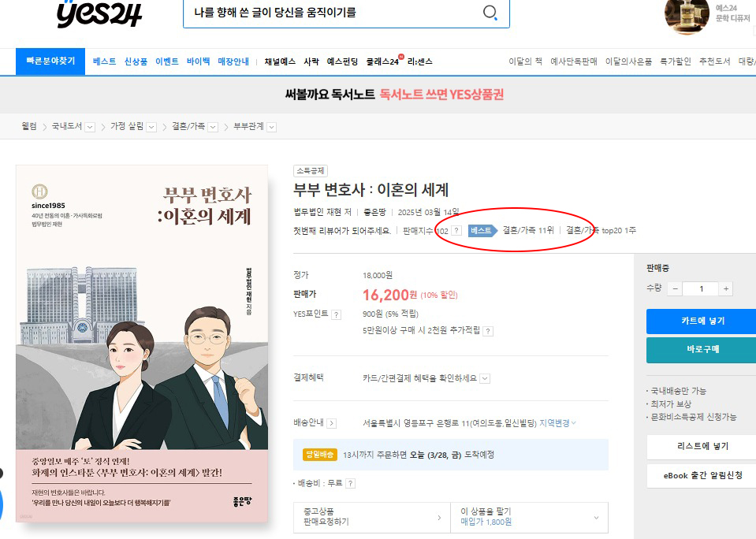Expand the 국내도서 breadcrumb dropdown
Image resolution: width=756 pixels, height=539 pixels.
click(x=90, y=127)
